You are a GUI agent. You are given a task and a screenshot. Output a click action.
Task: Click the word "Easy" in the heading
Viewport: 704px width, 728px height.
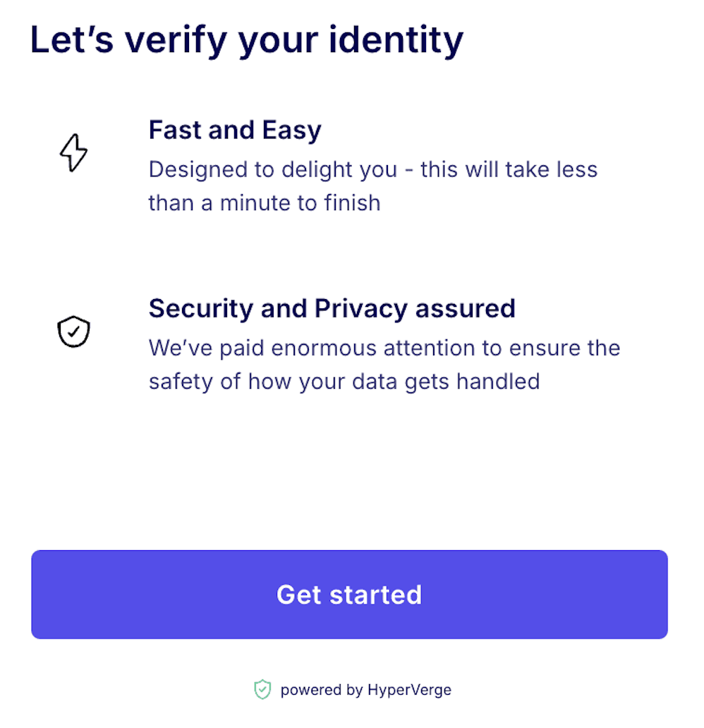pyautogui.click(x=291, y=131)
